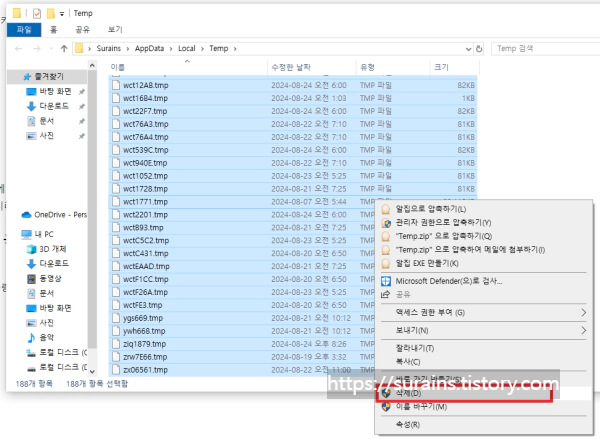Click Local in the address path

[187, 49]
